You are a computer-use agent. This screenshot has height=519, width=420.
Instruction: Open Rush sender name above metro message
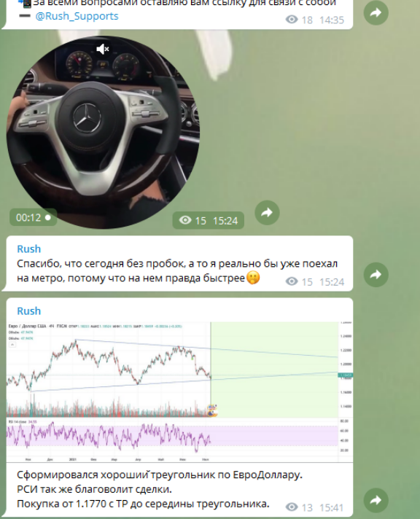pos(29,249)
